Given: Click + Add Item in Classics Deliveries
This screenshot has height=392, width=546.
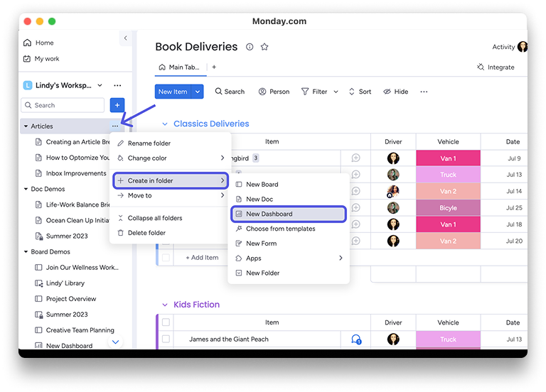Looking at the screenshot, I should [203, 257].
